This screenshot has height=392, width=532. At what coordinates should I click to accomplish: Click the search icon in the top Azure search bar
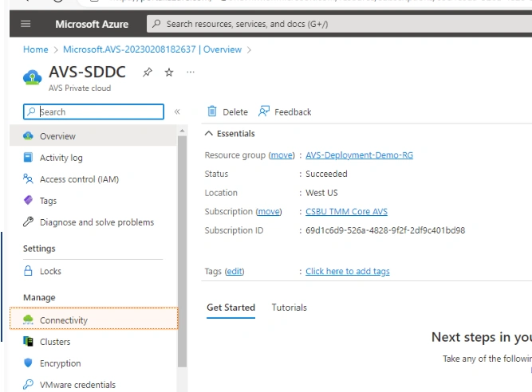click(156, 24)
